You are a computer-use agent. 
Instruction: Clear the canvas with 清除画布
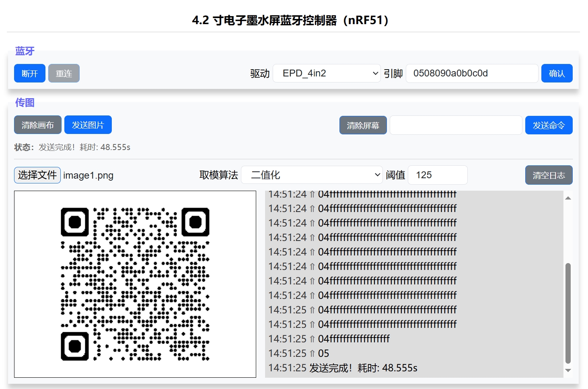[37, 125]
